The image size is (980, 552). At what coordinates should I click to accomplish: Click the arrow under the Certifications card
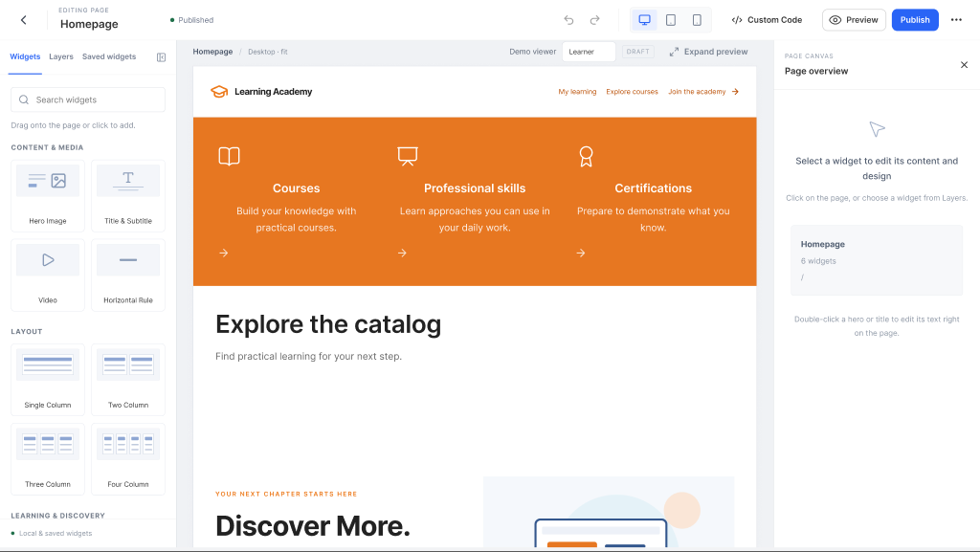(581, 253)
